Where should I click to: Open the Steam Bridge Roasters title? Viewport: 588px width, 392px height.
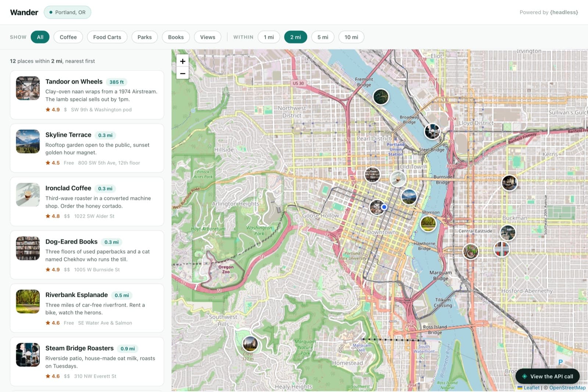point(79,348)
